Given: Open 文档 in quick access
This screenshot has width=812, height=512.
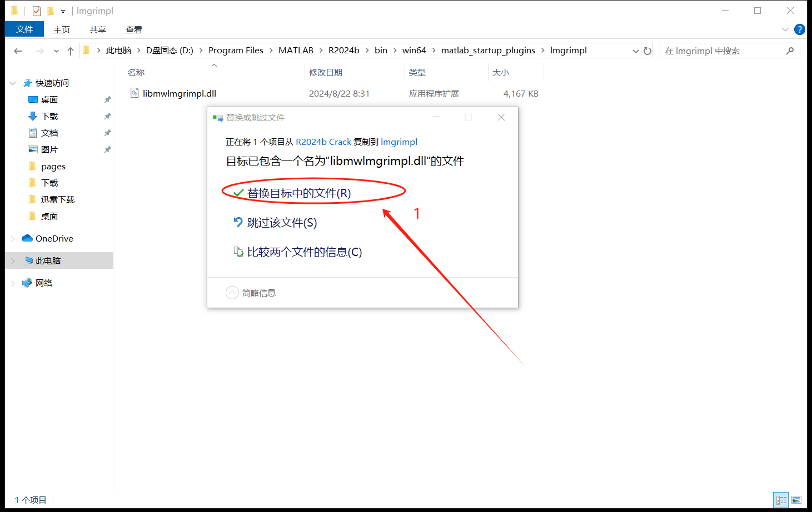Looking at the screenshot, I should [x=49, y=133].
